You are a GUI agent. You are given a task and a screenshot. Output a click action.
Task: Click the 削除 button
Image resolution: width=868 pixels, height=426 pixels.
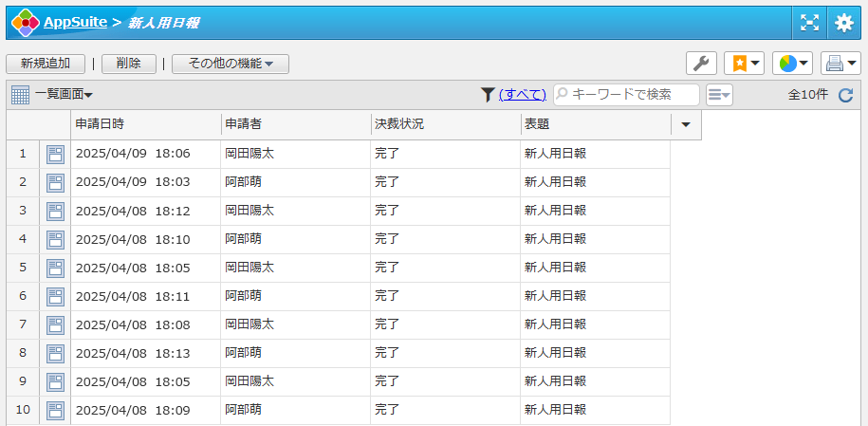(129, 64)
